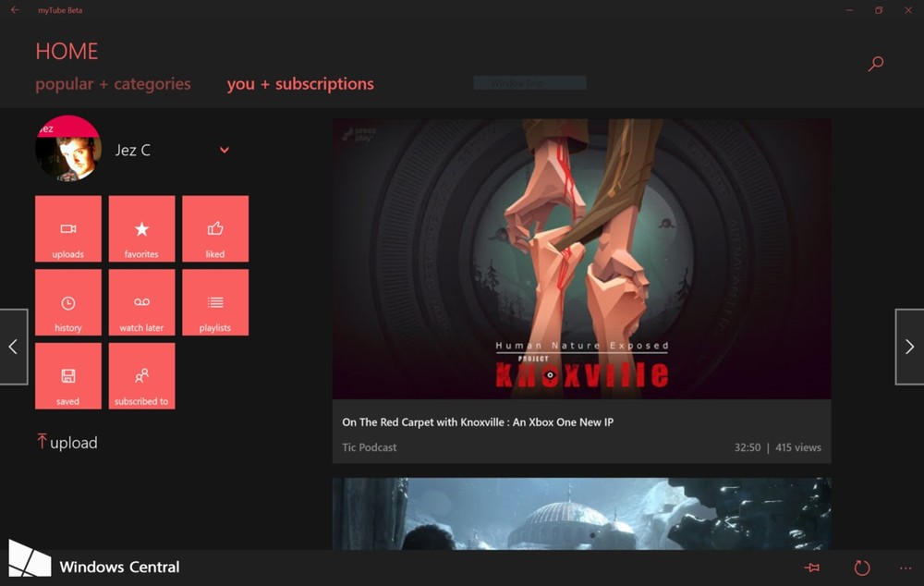Switch to popular + categories tab
The image size is (924, 586).
(x=113, y=84)
